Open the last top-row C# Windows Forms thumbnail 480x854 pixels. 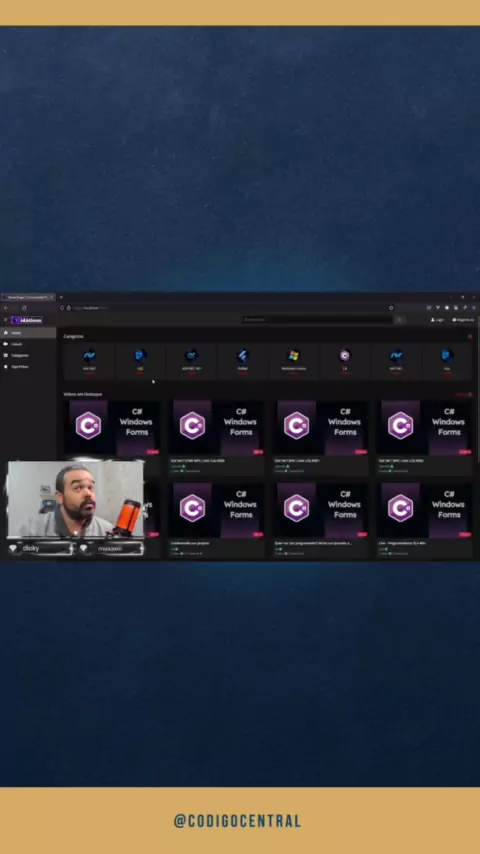coord(426,429)
